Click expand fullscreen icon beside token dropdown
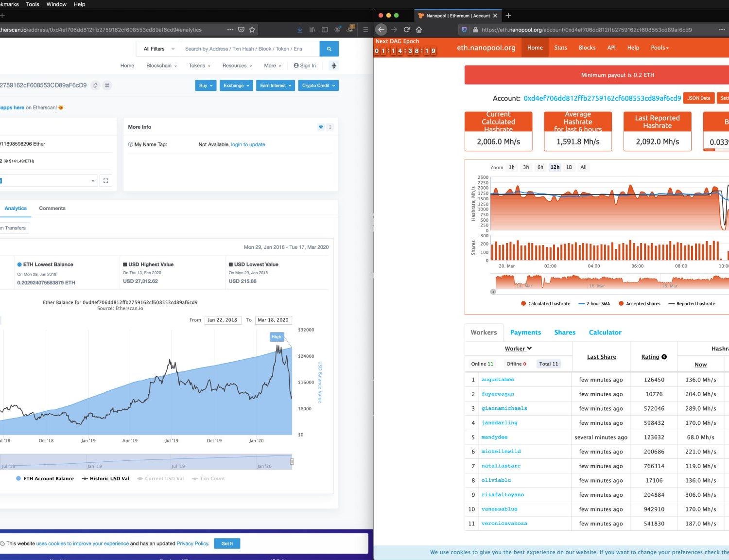The height and width of the screenshot is (560, 729). (x=106, y=181)
